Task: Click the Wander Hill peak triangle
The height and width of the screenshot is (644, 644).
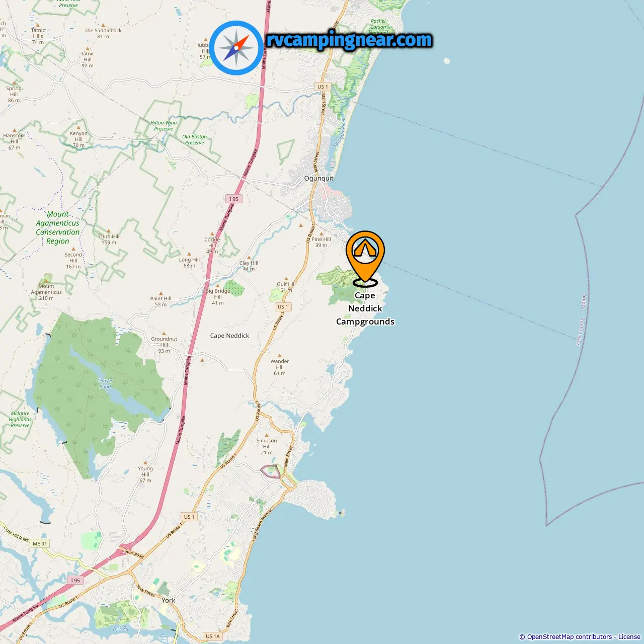Action: point(280,356)
